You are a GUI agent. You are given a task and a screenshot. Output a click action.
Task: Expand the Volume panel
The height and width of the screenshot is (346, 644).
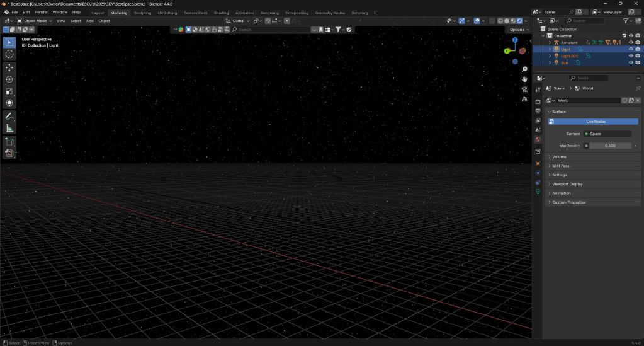559,157
